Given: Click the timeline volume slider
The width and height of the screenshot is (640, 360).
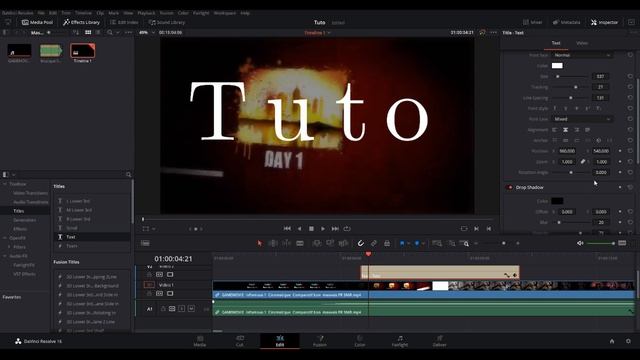Looking at the screenshot, I should 601,243.
